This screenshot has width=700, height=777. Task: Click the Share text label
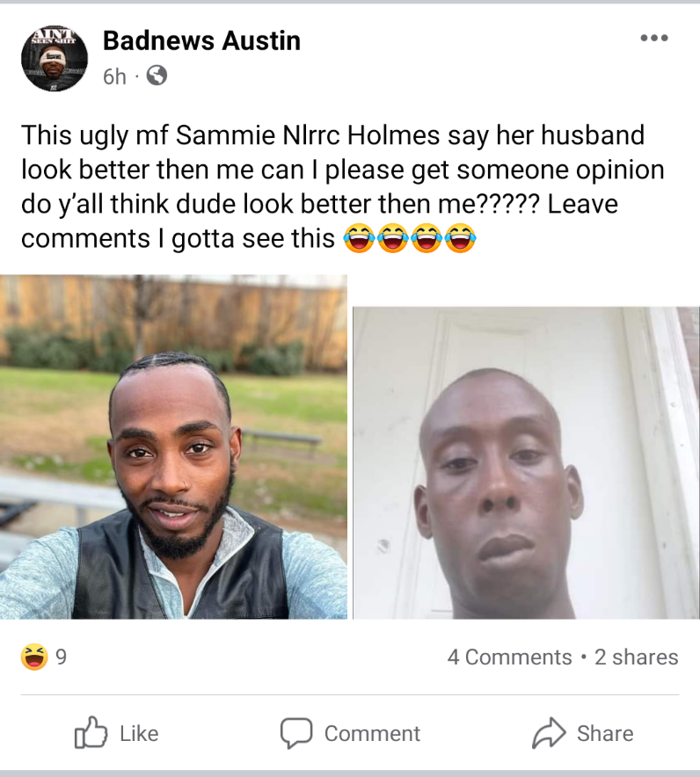click(605, 733)
